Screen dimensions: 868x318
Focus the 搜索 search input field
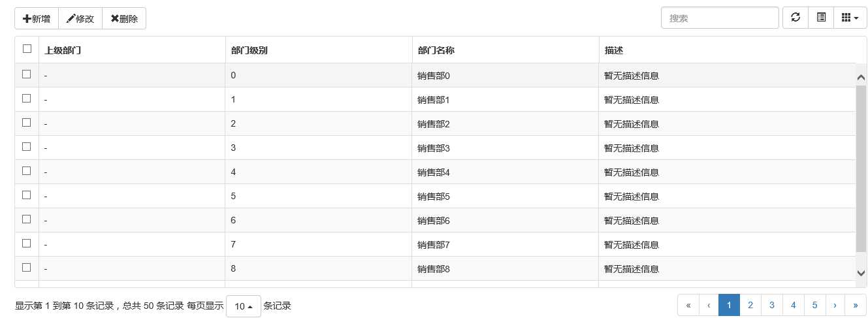(x=720, y=18)
